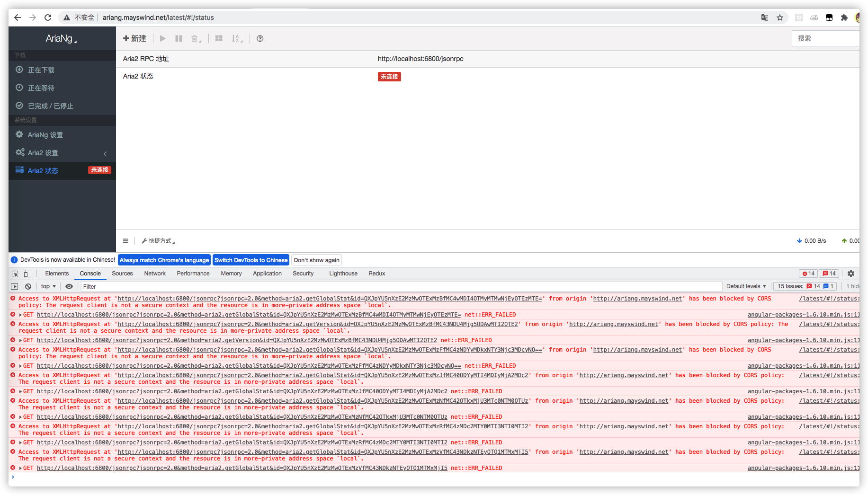Click Switch DevTools to Chinese
Viewport: 868px width, 495px height.
[251, 260]
